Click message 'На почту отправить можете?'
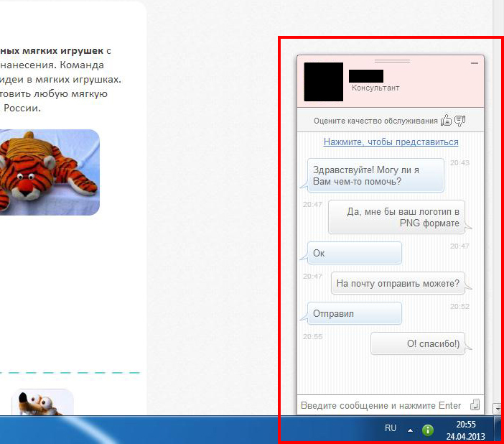 (398, 283)
